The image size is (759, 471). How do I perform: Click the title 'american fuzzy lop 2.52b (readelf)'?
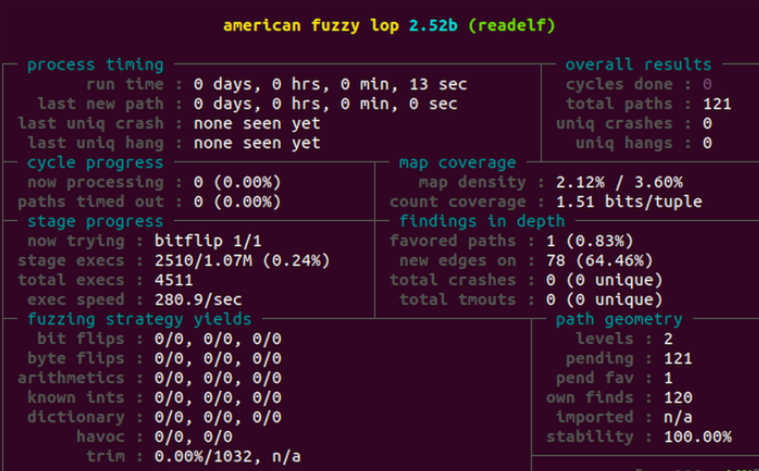pyautogui.click(x=389, y=26)
